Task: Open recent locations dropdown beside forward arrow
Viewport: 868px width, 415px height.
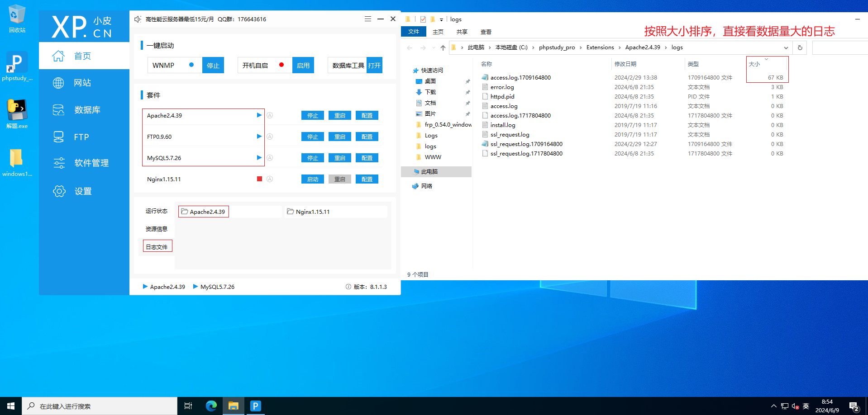Action: 434,47
